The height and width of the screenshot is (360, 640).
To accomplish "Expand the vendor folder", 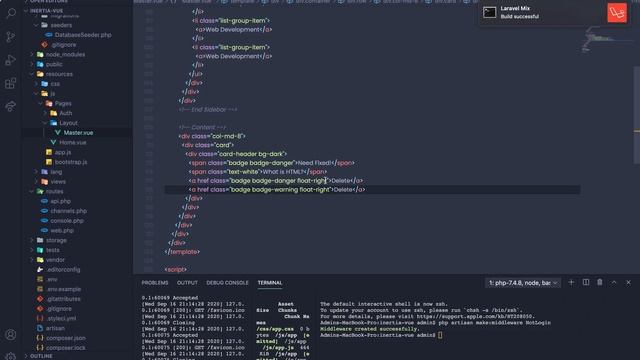I will tap(55, 260).
